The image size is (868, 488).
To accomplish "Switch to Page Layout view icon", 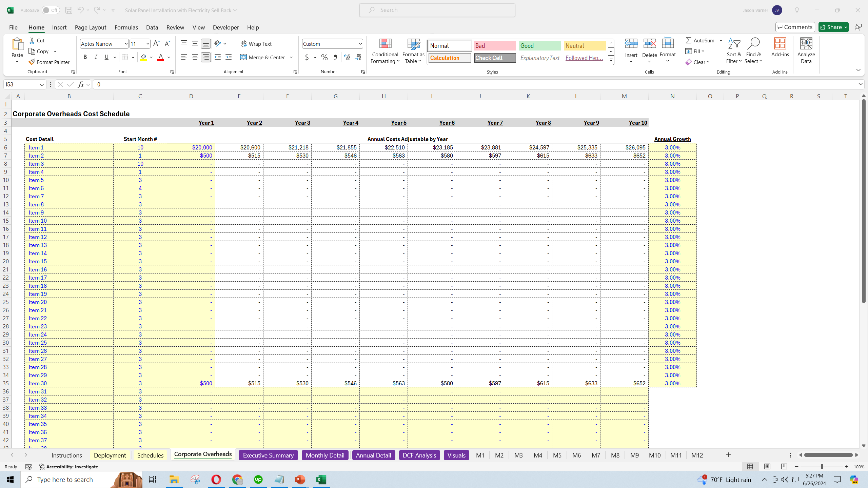I will click(767, 467).
